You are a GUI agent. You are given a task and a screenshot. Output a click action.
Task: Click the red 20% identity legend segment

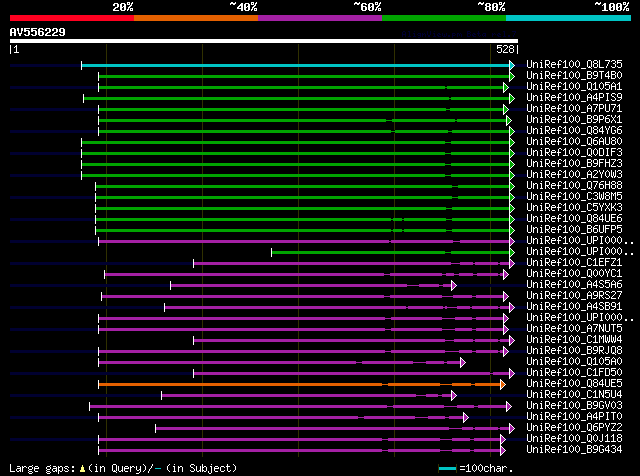(x=72, y=18)
